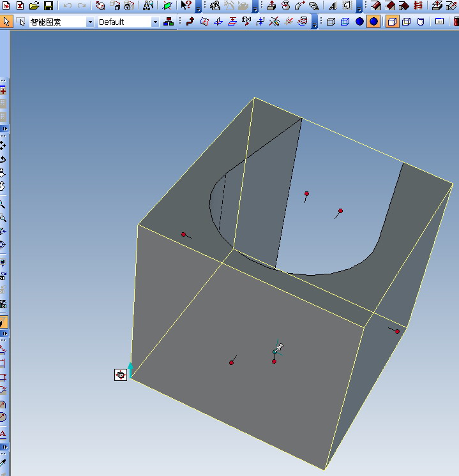Toggle the arrow select tool
The width and height of the screenshot is (459, 476).
pos(6,22)
